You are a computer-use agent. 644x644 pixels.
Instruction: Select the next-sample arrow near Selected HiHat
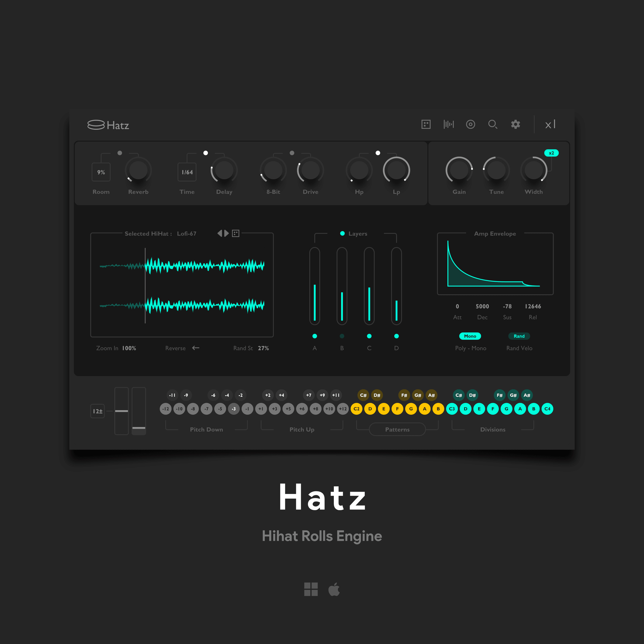pos(226,233)
